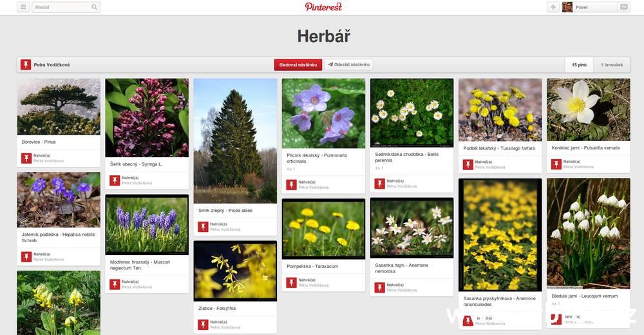644x335 pixels.
Task: Click caption 'Koniklec jarní - Pulsatilla vernalis'
Action: click(x=585, y=148)
